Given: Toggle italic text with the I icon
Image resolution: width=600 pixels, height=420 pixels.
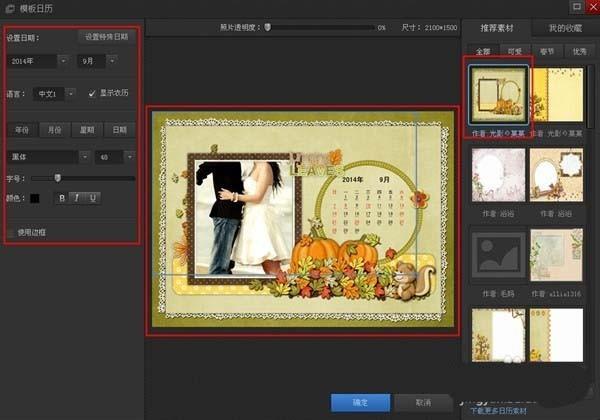Looking at the screenshot, I should (77, 198).
